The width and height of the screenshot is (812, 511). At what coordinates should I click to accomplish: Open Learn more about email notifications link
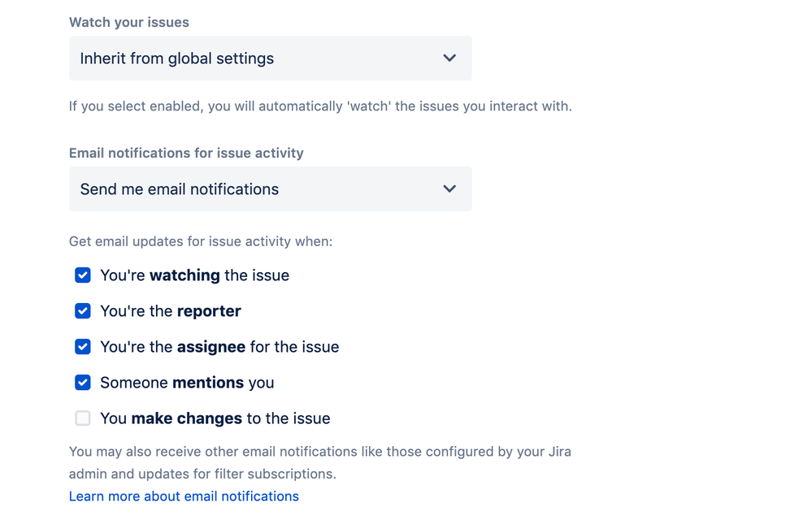click(x=184, y=496)
